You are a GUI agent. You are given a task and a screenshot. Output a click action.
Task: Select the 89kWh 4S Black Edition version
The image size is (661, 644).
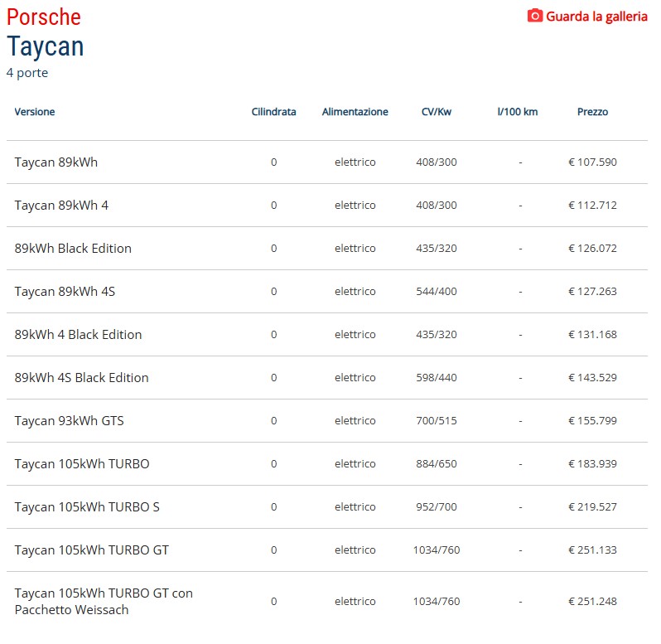(x=81, y=377)
